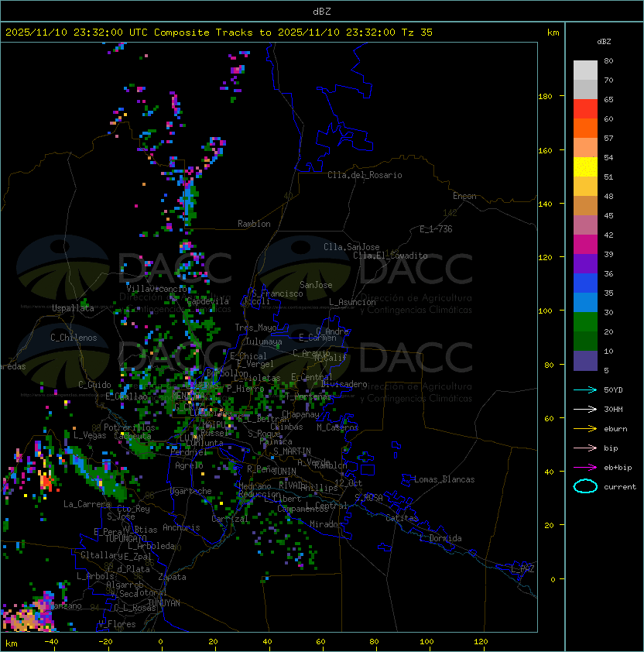Screen dimensions: 644x652
Task: Click the 'Villavicencio' place label
Action: click(156, 289)
